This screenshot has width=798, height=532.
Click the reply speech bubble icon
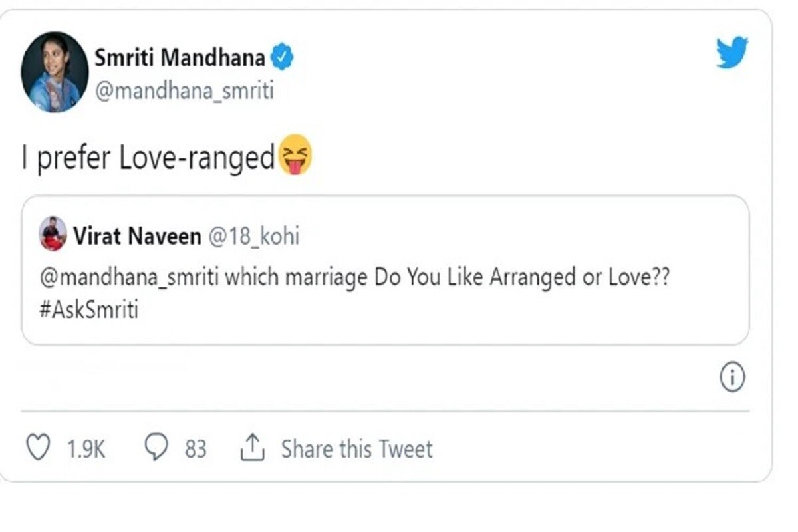(156, 449)
